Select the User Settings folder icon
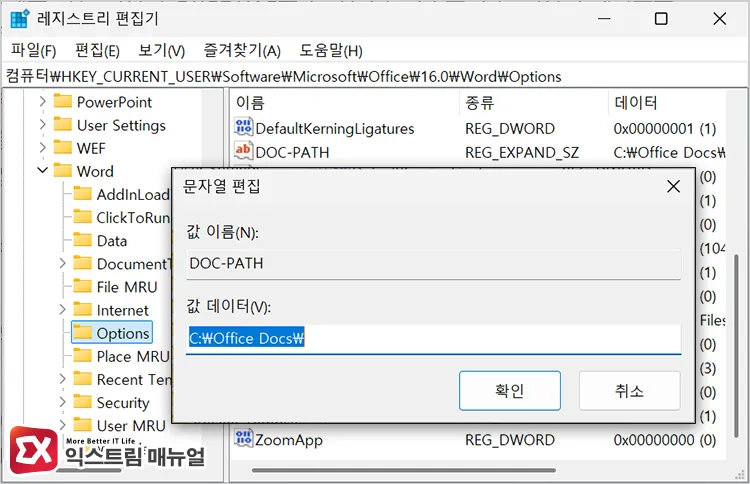 63,124
